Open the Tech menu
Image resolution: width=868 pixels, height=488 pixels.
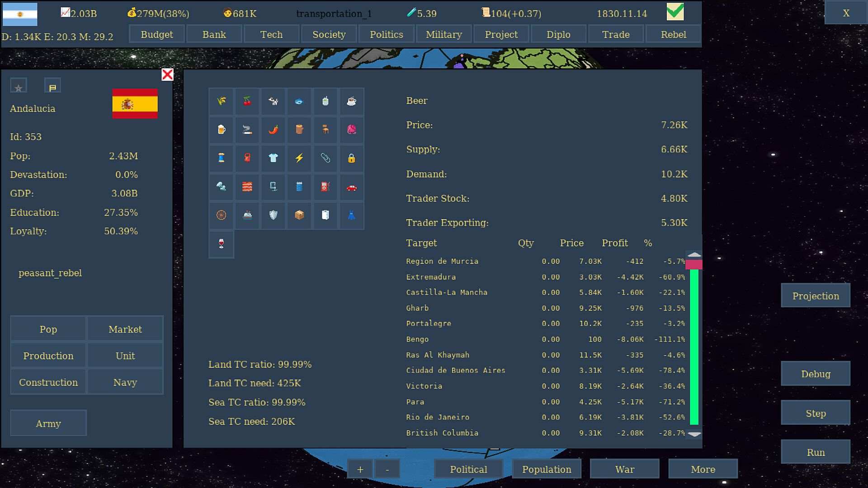click(271, 34)
